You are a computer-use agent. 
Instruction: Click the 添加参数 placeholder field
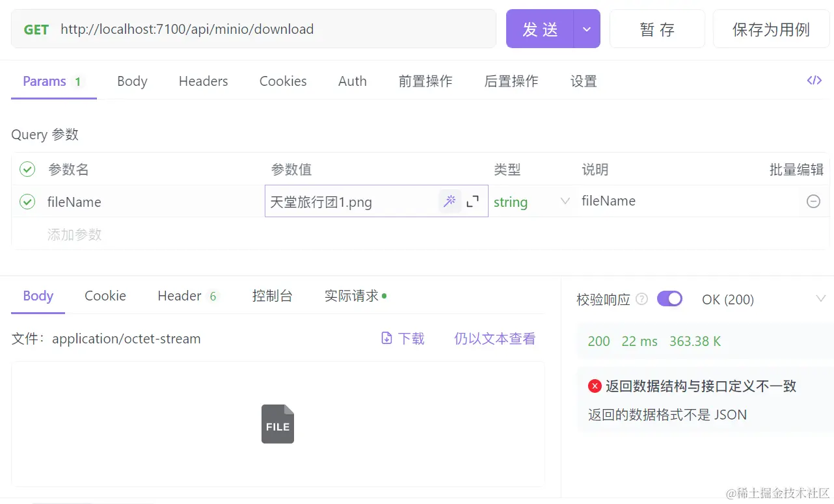click(74, 234)
